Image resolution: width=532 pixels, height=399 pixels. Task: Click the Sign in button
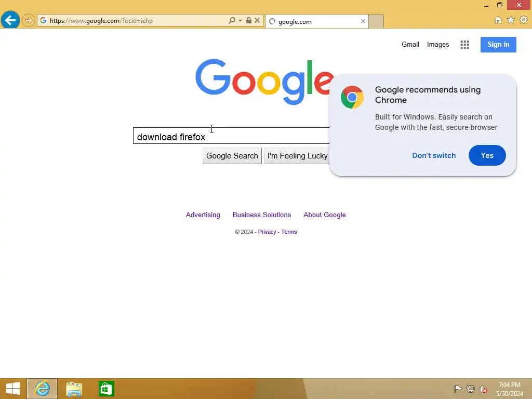498,45
